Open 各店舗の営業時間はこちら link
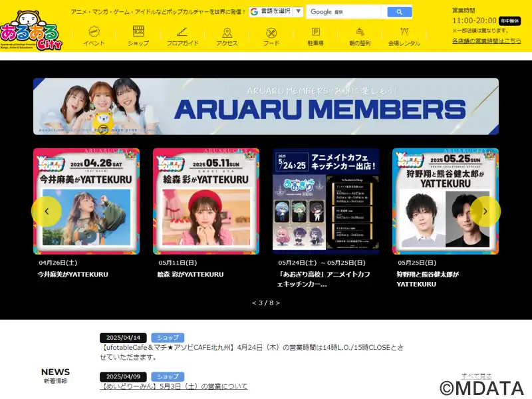This screenshot has width=532, height=399. 487,41
